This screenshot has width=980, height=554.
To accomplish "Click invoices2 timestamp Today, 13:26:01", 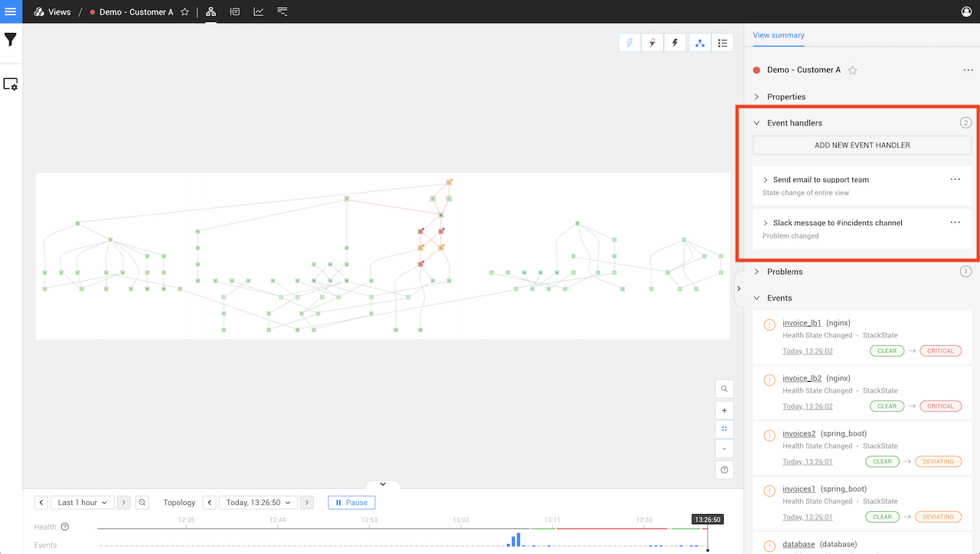I will click(x=807, y=462).
